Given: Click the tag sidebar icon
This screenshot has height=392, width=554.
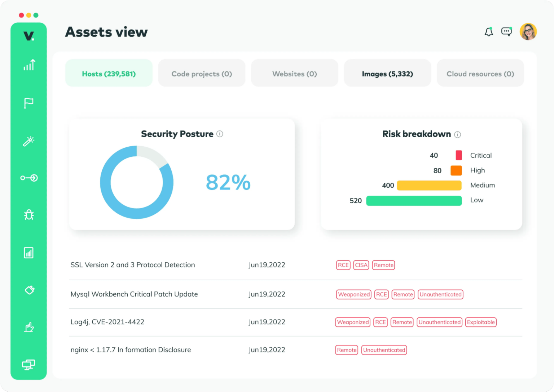Looking at the screenshot, I should 29,290.
